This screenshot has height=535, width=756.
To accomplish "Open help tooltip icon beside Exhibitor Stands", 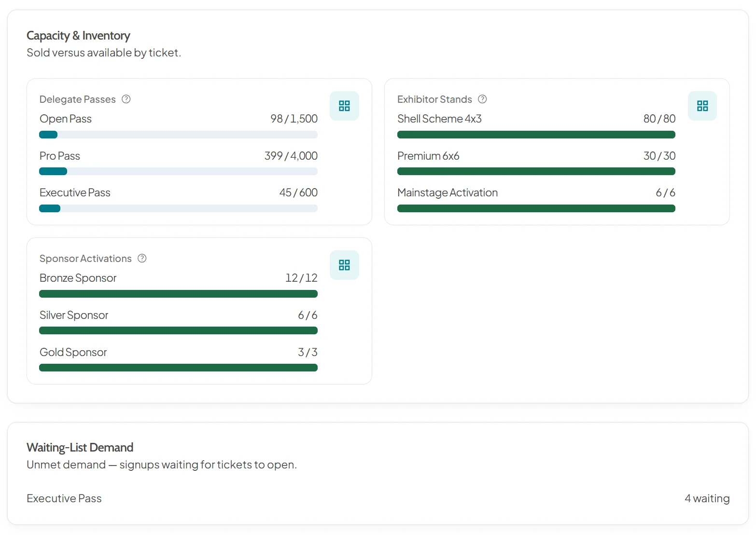I will click(482, 99).
